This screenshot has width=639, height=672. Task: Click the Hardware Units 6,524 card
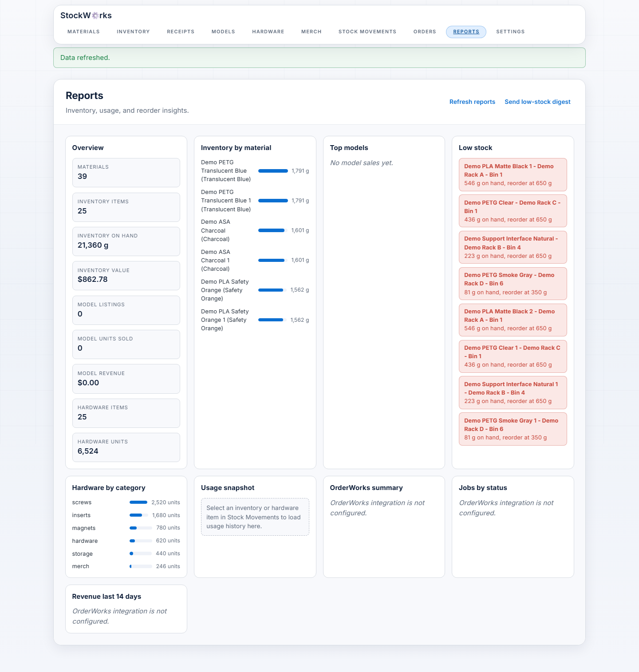pyautogui.click(x=126, y=447)
